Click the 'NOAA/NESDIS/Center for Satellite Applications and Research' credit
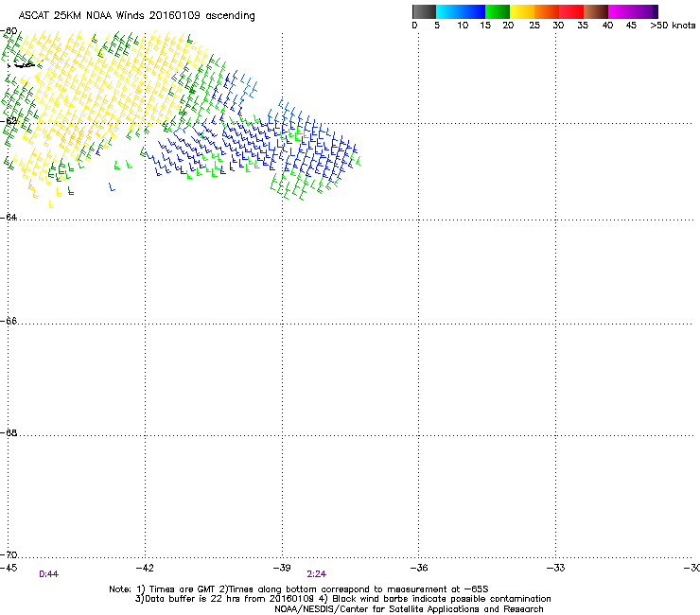Screen dimensions: 700x615 click(x=409, y=609)
